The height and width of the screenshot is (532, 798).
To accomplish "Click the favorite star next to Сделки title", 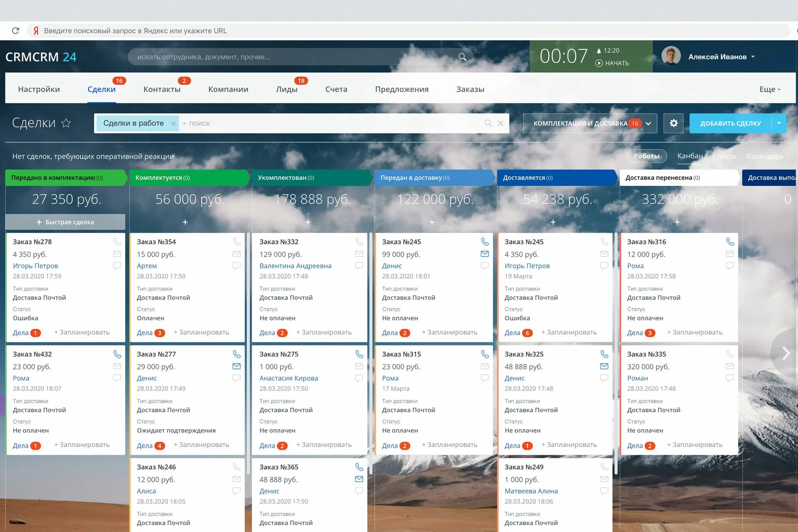I will coord(66,123).
